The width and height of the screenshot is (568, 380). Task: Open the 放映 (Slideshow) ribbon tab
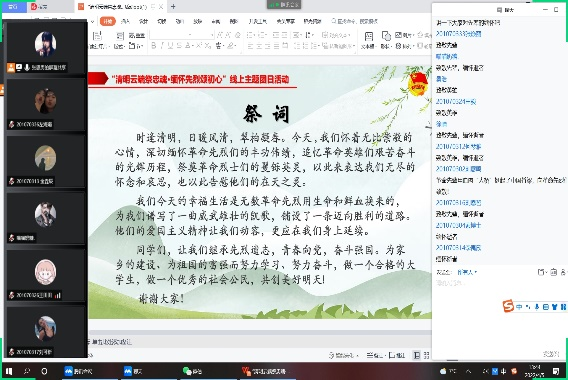click(x=197, y=21)
